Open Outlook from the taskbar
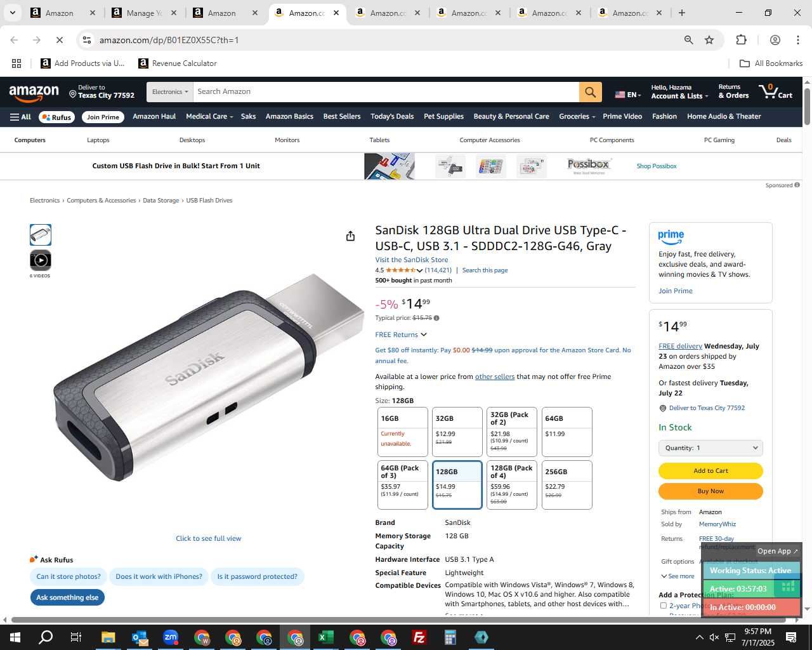Image resolution: width=812 pixels, height=650 pixels. pos(140,637)
